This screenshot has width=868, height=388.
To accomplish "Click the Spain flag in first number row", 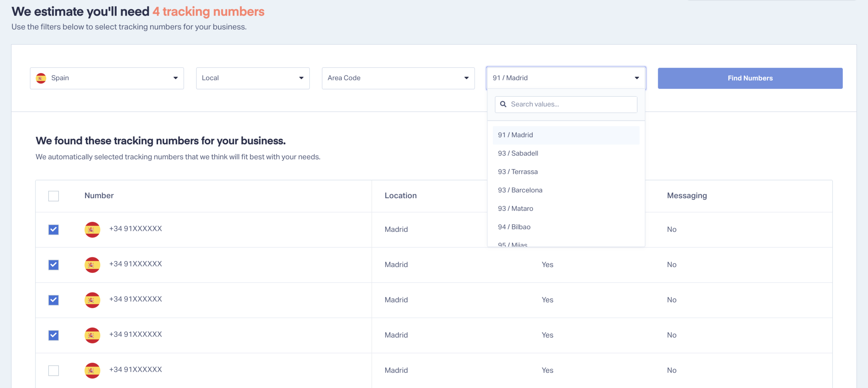I will coord(92,229).
